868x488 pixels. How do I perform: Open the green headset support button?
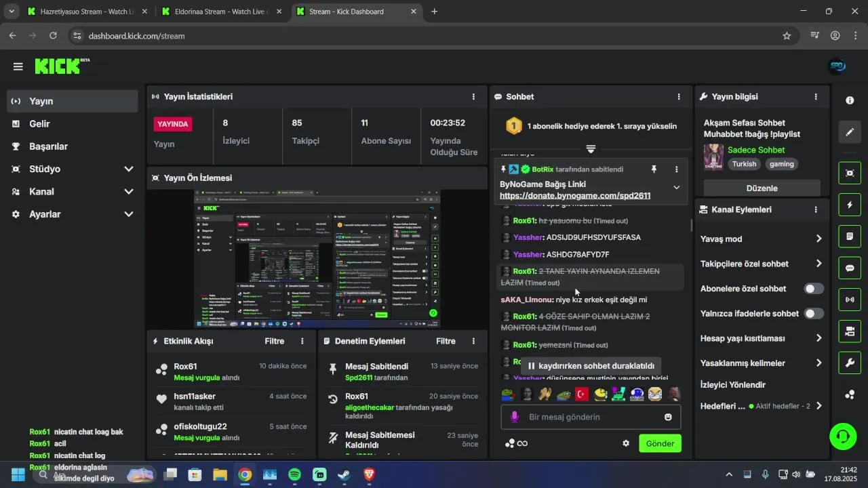click(x=843, y=436)
